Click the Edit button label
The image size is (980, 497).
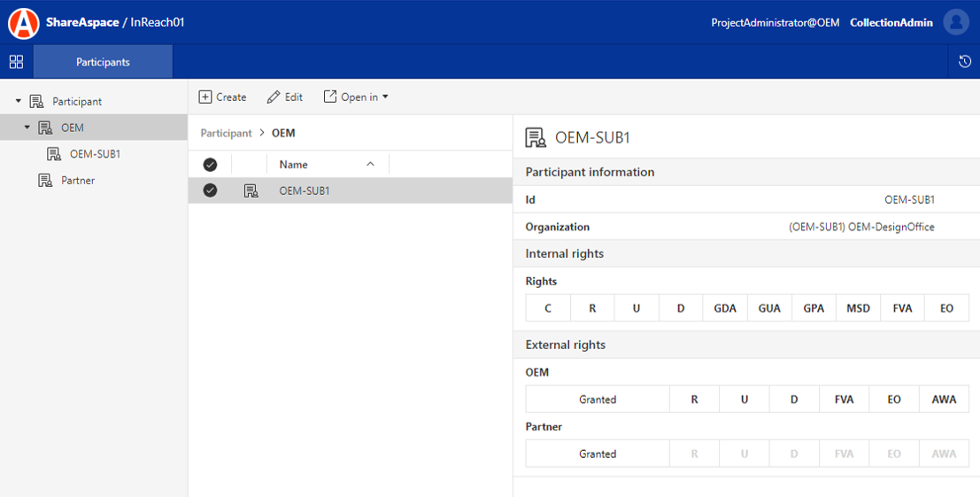click(x=294, y=97)
